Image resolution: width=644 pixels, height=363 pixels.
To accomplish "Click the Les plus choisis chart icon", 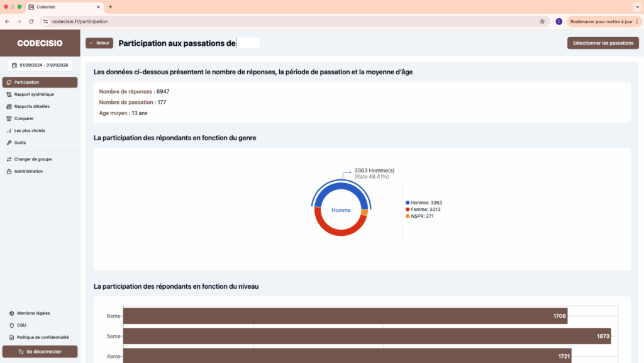I will 9,131.
